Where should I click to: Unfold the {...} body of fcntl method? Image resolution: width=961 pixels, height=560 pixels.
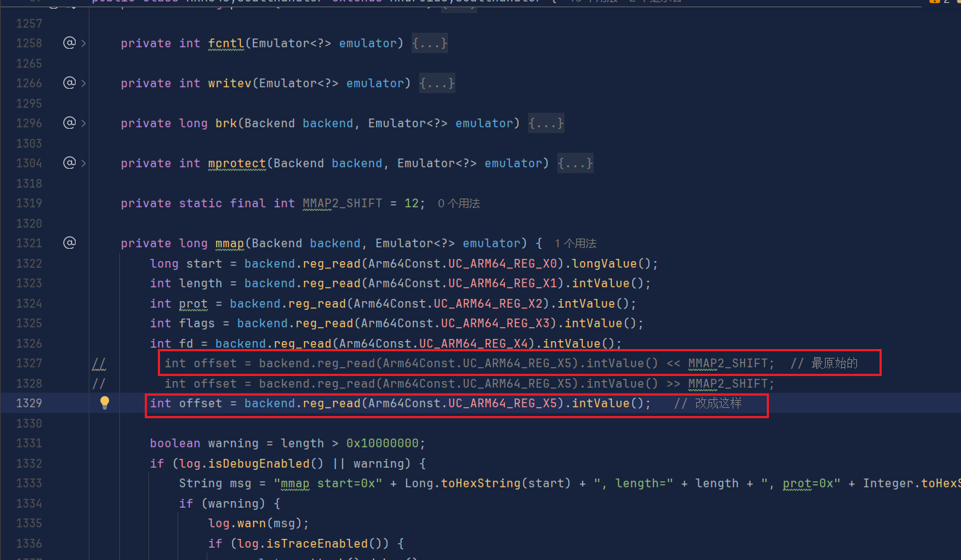430,44
